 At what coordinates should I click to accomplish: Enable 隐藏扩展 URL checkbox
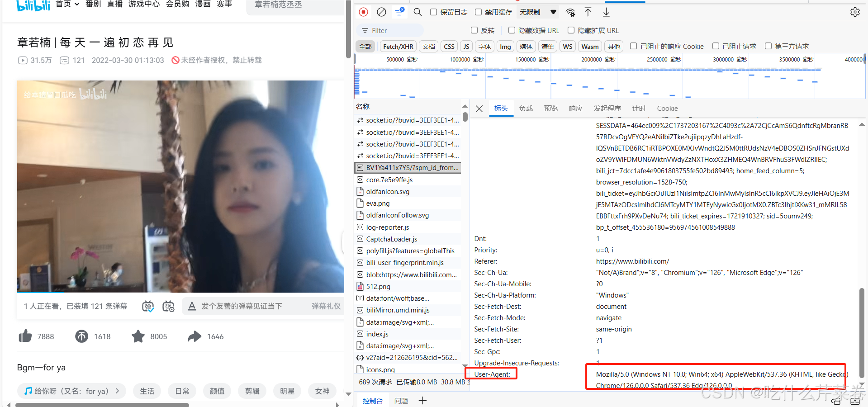pyautogui.click(x=571, y=30)
